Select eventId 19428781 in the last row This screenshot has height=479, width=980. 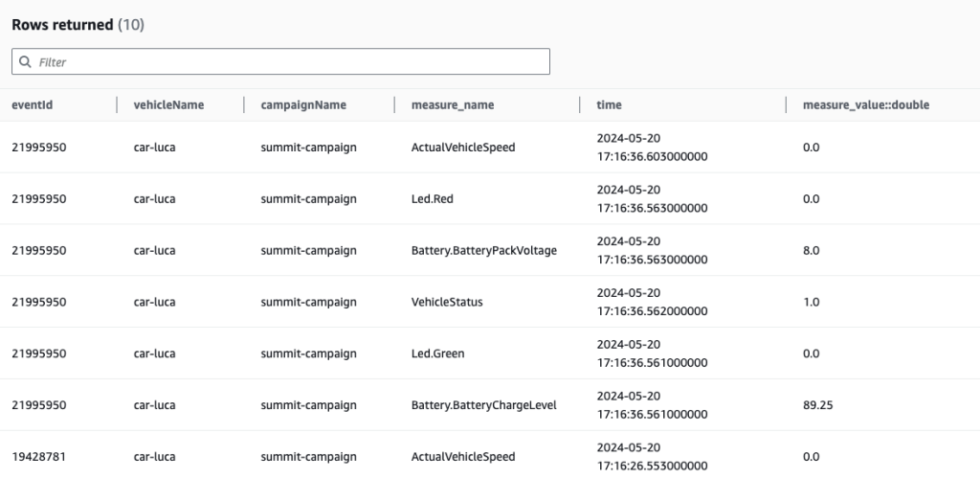tap(38, 457)
